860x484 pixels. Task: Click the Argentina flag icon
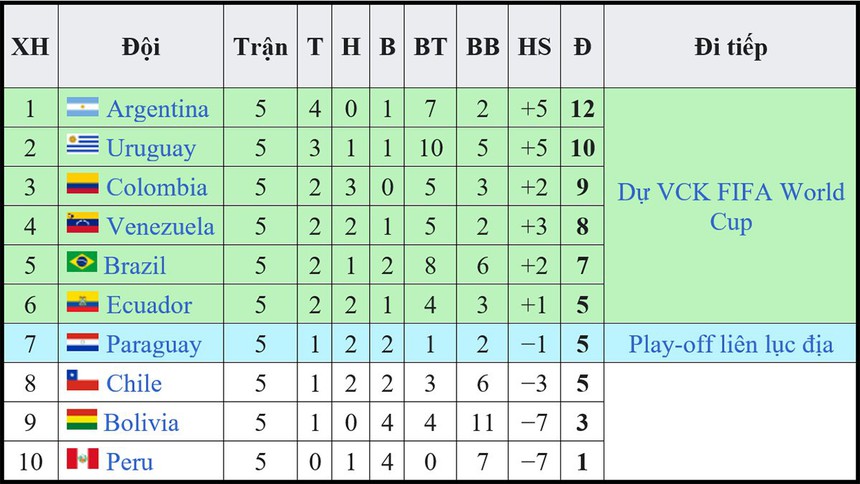click(x=82, y=108)
